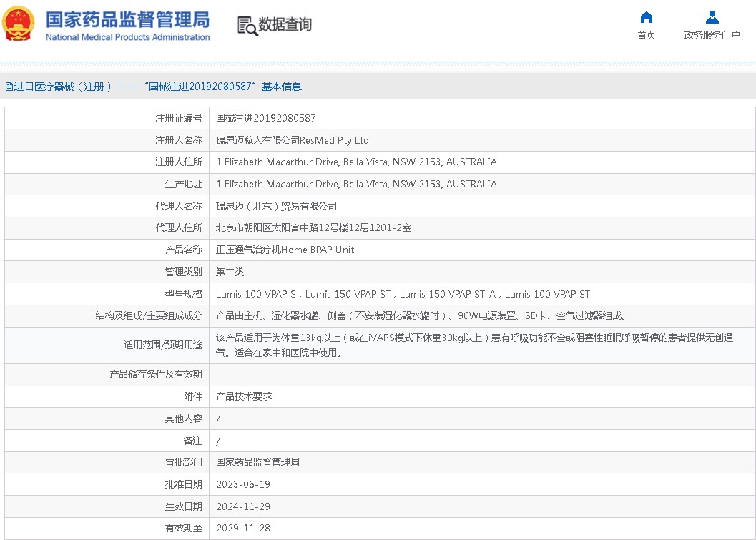
Task: Click the 瑞思迈(北京)贸易有限公司 agent name cell
Action: (276, 206)
